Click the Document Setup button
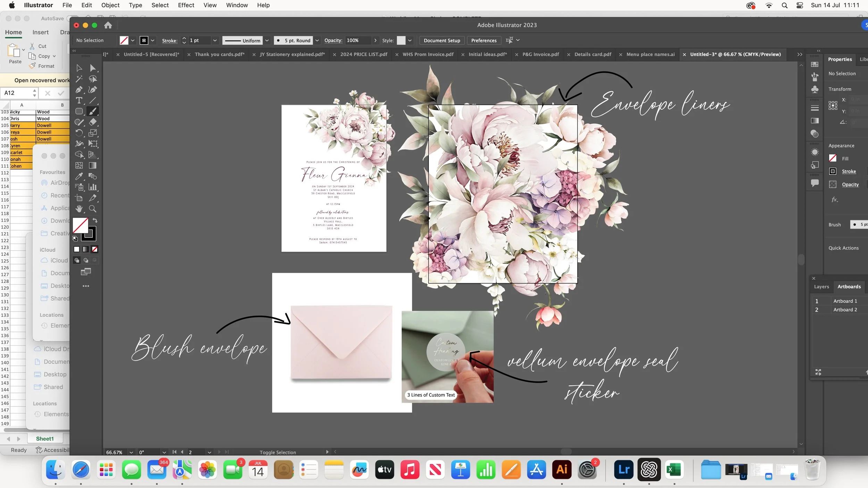The height and width of the screenshot is (488, 868). [x=442, y=40]
